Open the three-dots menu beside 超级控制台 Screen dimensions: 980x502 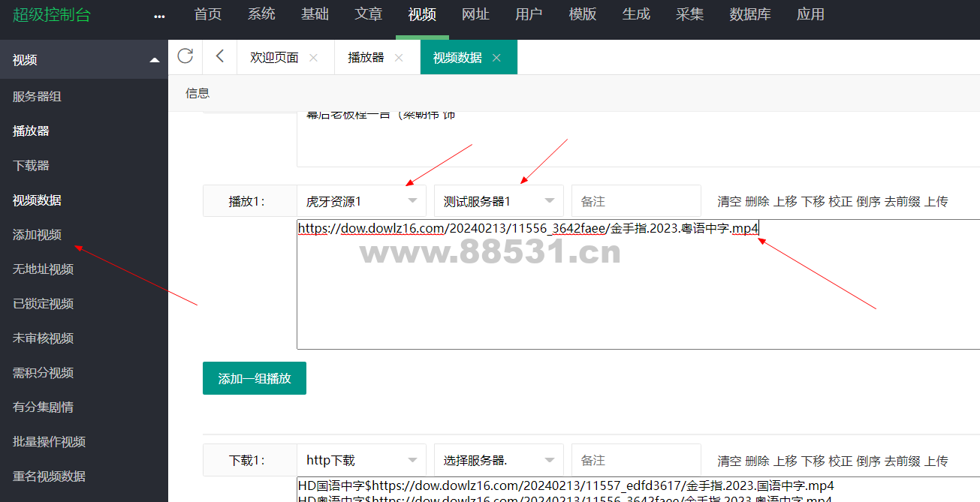tap(159, 16)
